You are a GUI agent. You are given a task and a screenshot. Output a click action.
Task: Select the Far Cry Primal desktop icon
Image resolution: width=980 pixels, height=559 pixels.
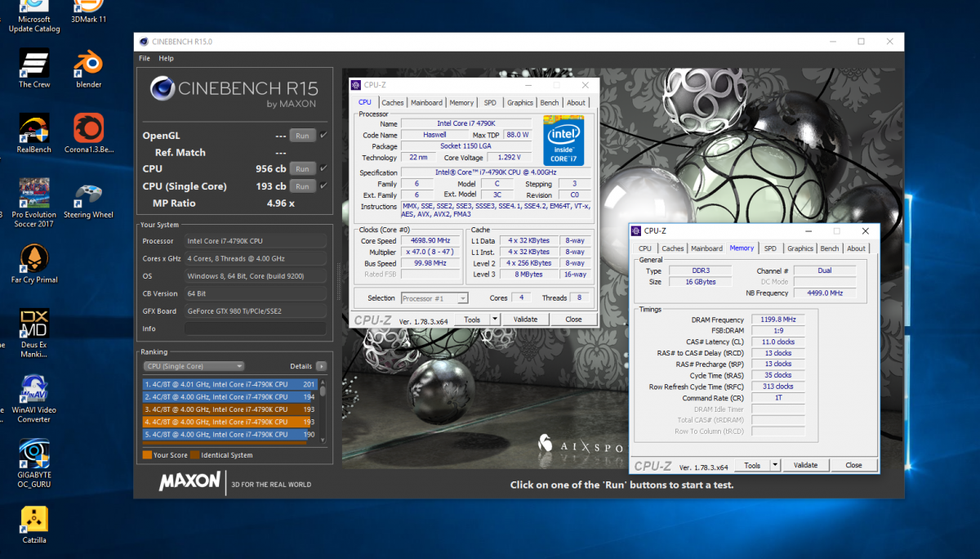(x=34, y=263)
